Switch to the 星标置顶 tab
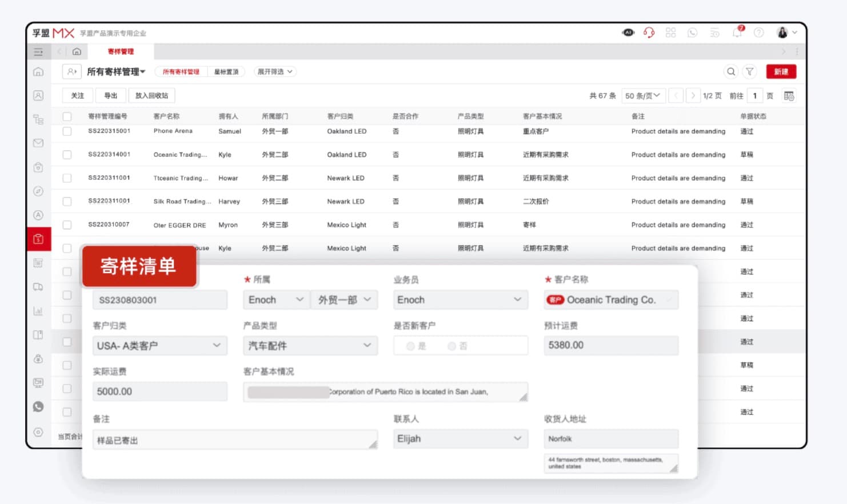The width and height of the screenshot is (847, 504). tap(226, 72)
